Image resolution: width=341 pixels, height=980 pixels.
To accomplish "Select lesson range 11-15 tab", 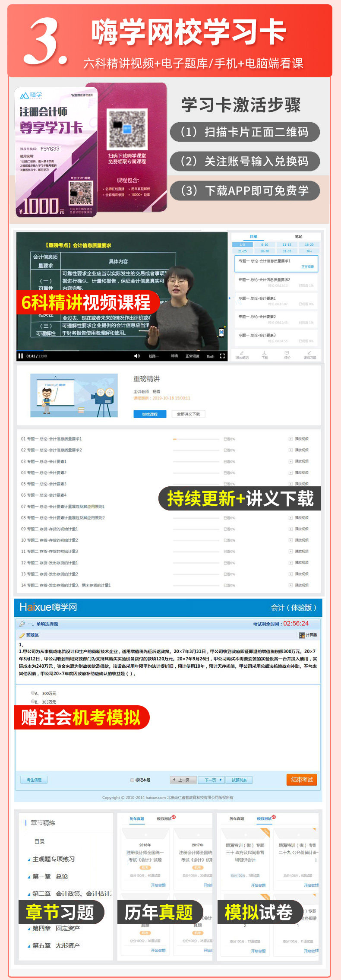I will (x=287, y=244).
